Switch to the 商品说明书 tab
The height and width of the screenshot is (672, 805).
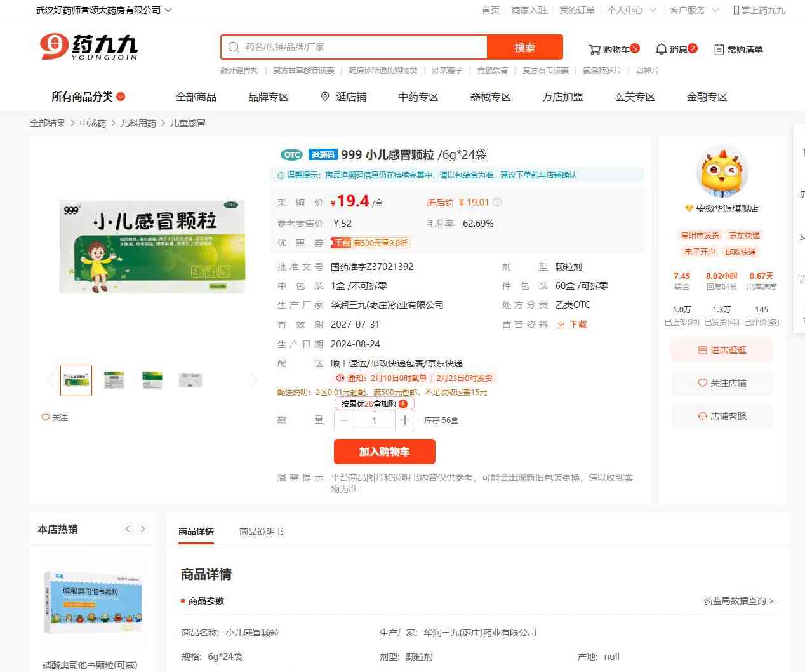coord(261,532)
